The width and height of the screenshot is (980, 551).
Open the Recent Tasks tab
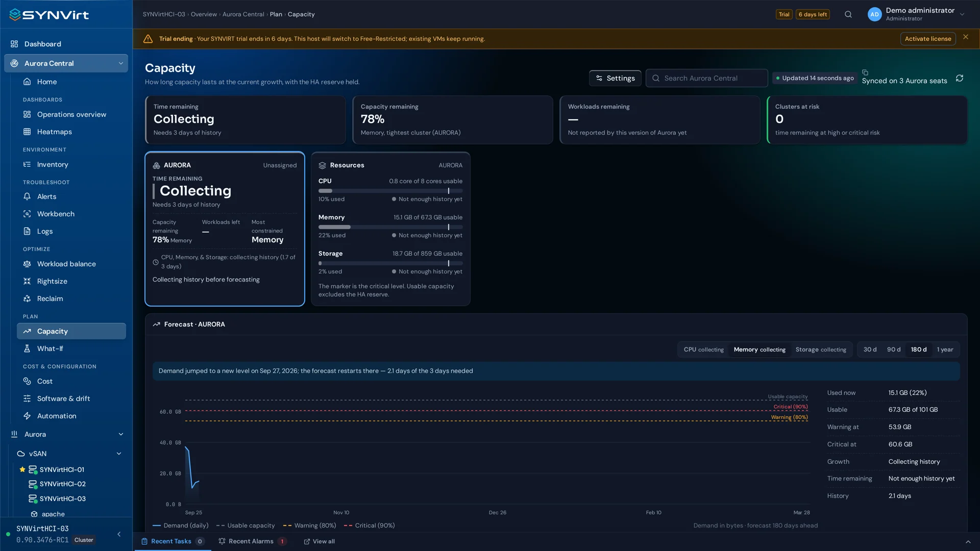click(173, 541)
